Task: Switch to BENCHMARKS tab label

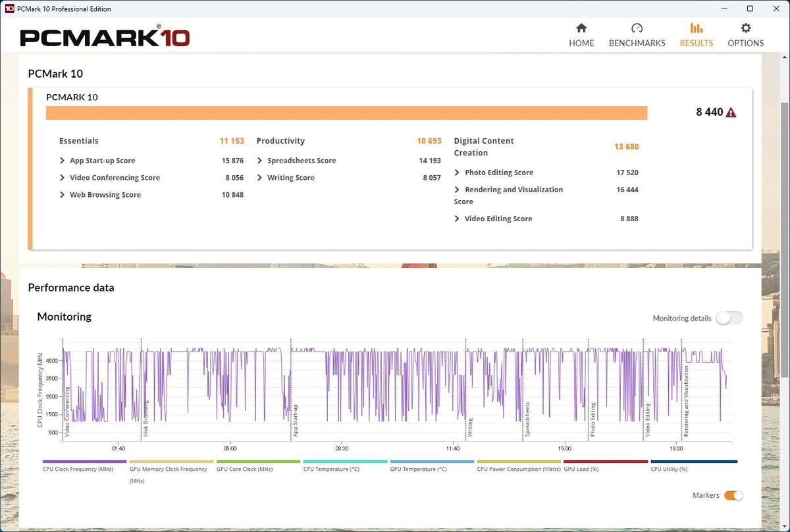Action: 637,43
